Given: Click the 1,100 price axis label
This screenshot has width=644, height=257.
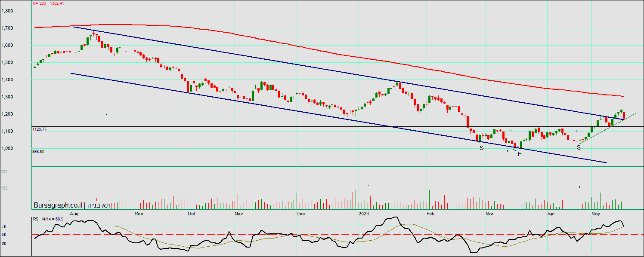Looking at the screenshot, I should (7, 131).
